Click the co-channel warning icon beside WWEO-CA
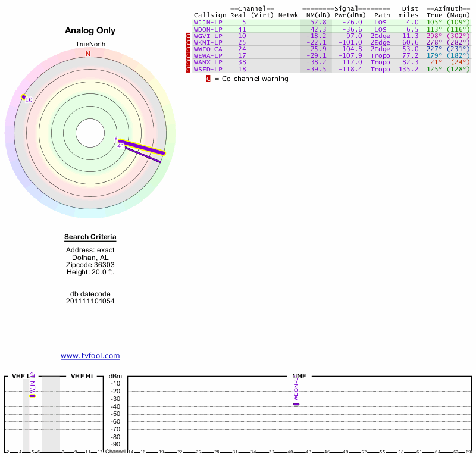Image resolution: width=476 pixels, height=457 pixels. click(x=189, y=49)
